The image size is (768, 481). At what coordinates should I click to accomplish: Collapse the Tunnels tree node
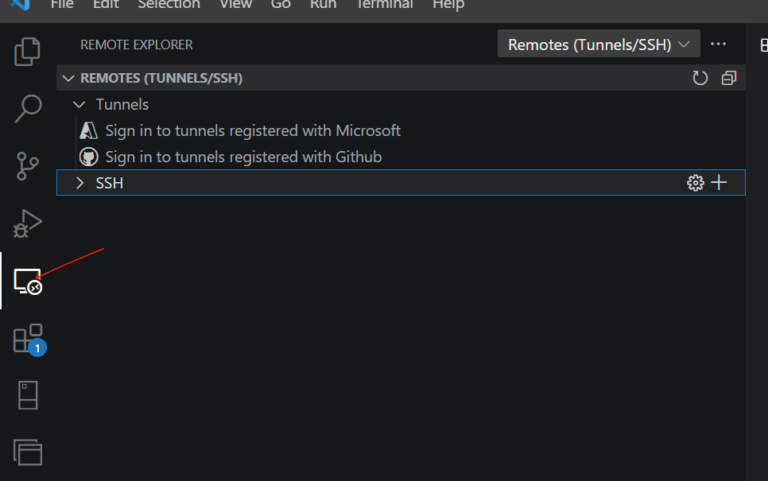point(80,104)
